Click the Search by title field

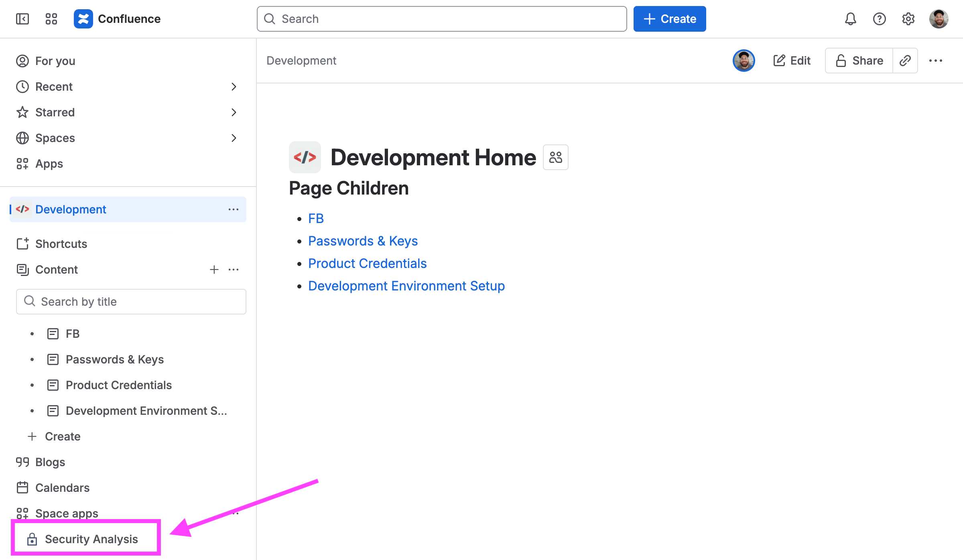(131, 302)
